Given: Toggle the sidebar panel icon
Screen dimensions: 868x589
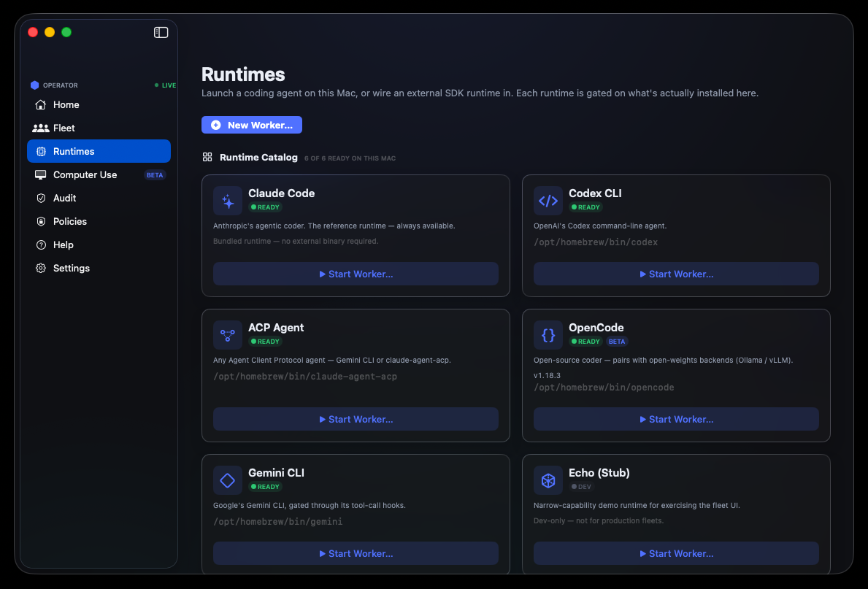Looking at the screenshot, I should (x=161, y=32).
